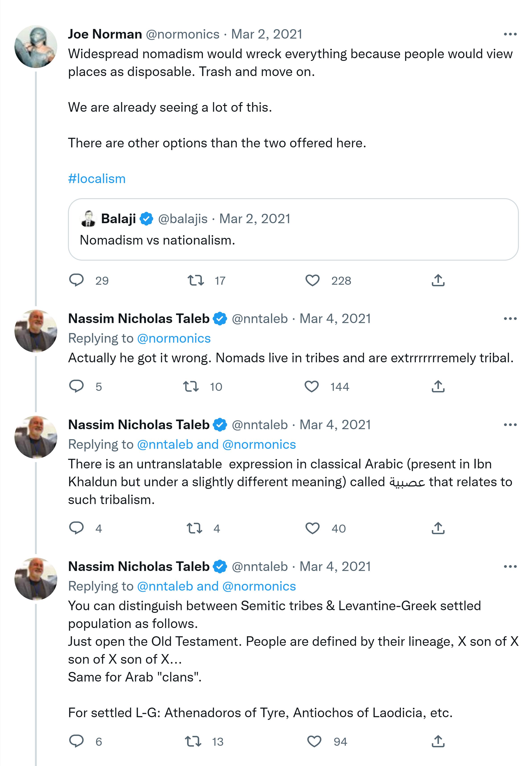Screen dimensions: 532x766
Task: Like Taleb's 'extremely tribal' reply
Action: (x=312, y=387)
